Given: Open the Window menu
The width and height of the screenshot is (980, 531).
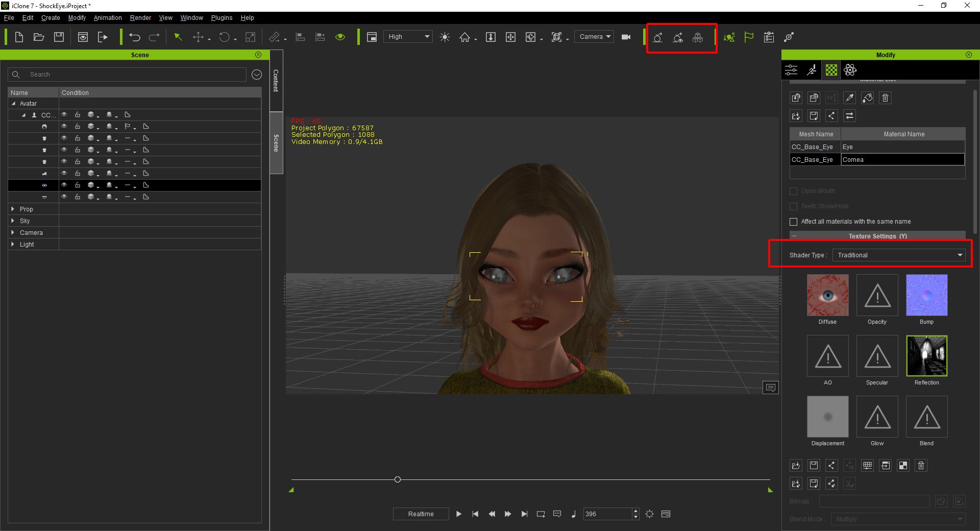Looking at the screenshot, I should [x=191, y=18].
